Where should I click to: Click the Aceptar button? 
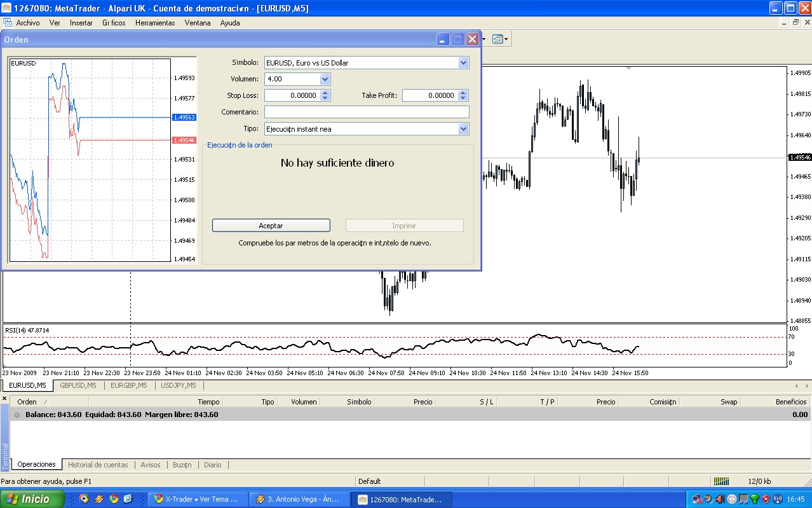tap(271, 226)
